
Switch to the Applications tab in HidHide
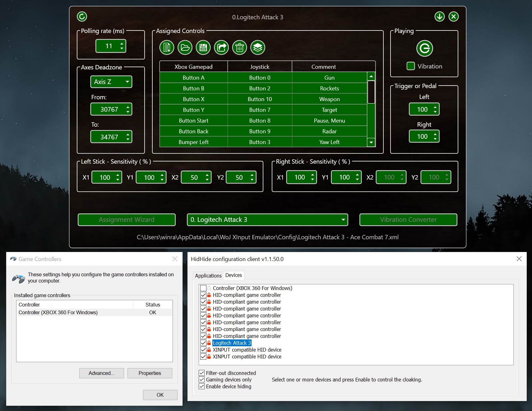click(x=208, y=275)
